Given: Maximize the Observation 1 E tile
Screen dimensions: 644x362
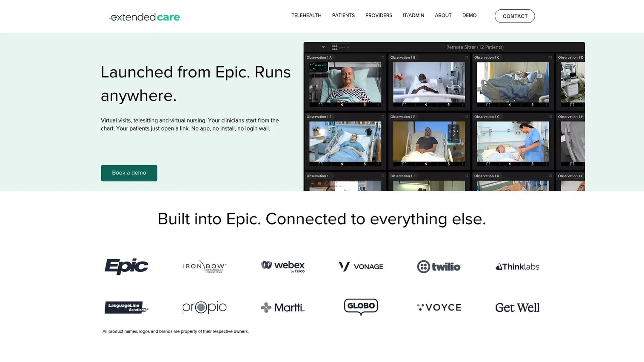Looking at the screenshot, I should pos(383,117).
